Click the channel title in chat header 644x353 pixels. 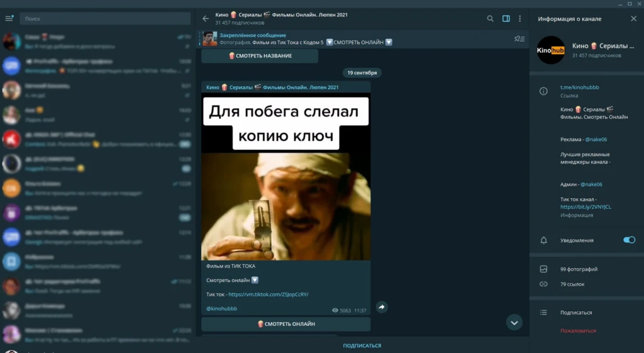(x=281, y=15)
